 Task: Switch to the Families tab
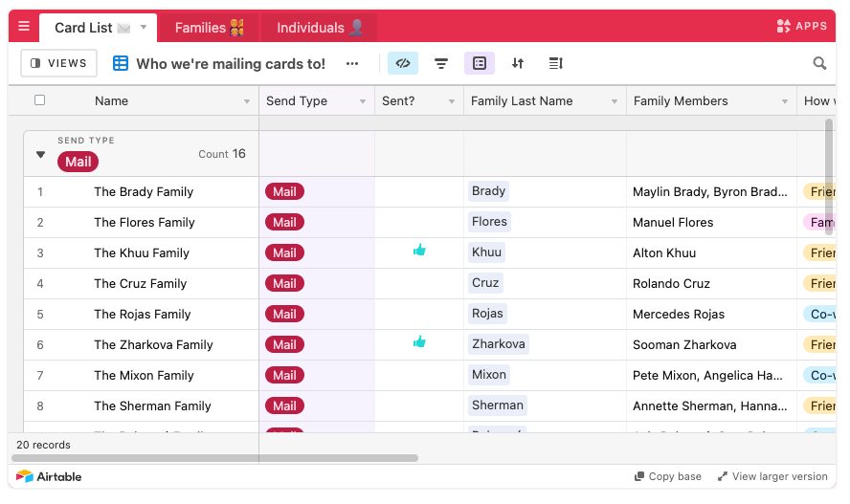pos(209,28)
